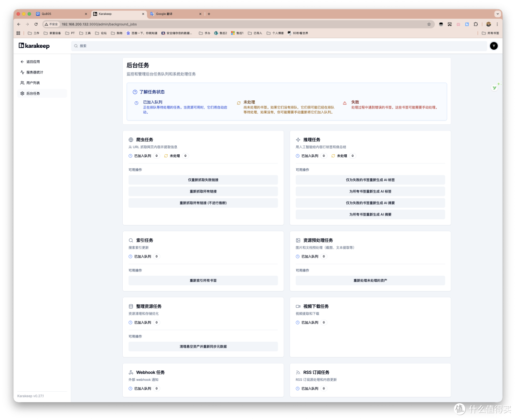Open the 所有书签 folder
Screen dimensions: 516x420
coord(490,33)
